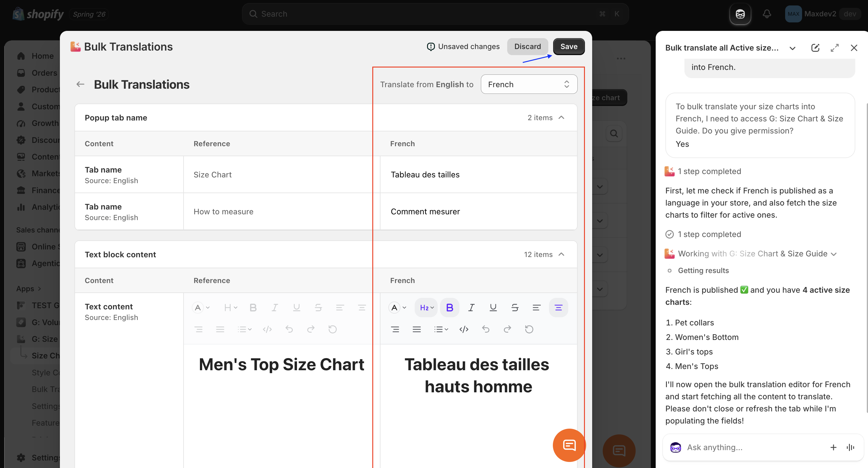Start a new chat with the compose icon

(x=815, y=48)
